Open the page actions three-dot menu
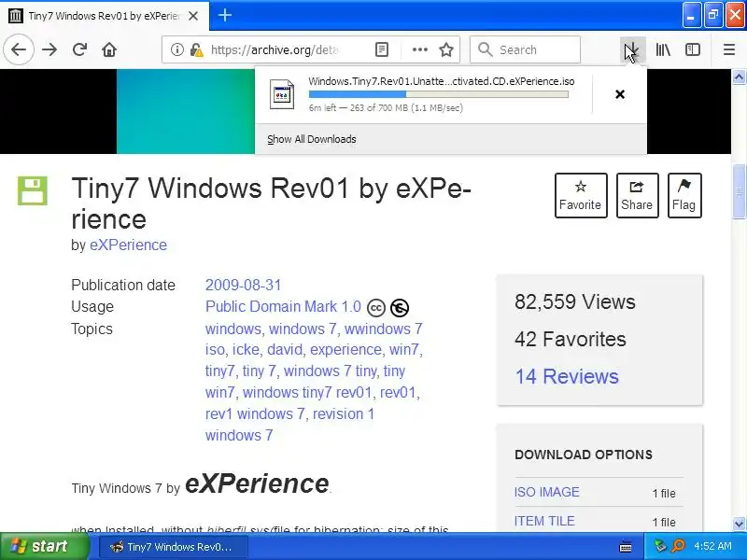 419,49
